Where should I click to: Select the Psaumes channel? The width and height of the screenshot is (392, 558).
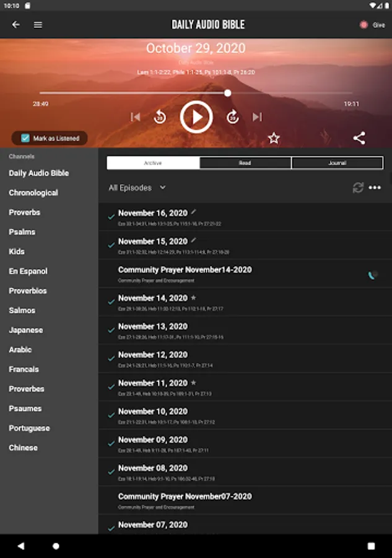coord(25,408)
